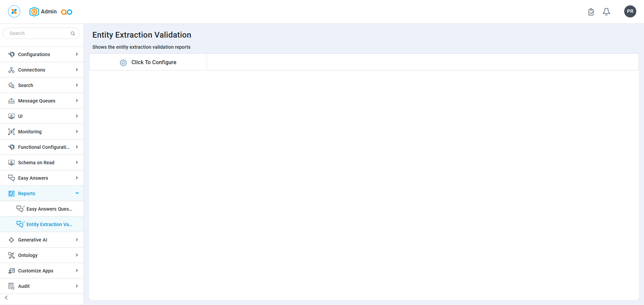Expand the Audit section chevron

pyautogui.click(x=77, y=286)
